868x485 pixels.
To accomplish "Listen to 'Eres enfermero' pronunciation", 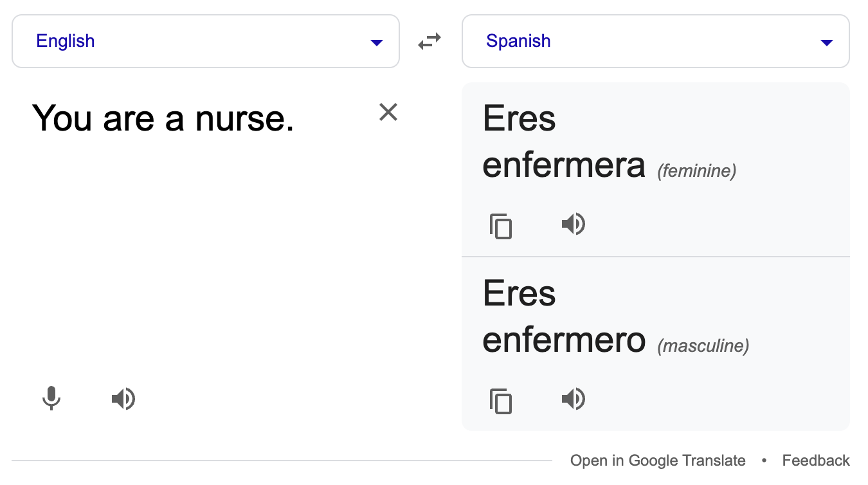I will click(x=573, y=399).
